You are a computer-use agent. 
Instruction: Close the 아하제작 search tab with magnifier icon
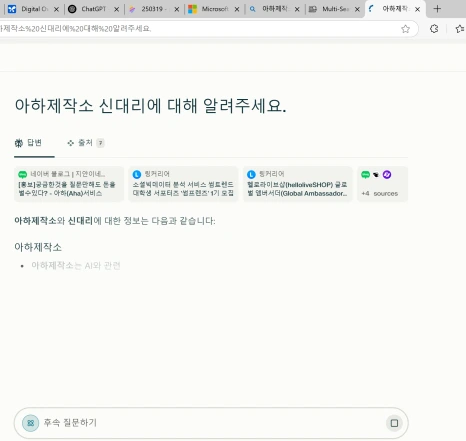297,9
